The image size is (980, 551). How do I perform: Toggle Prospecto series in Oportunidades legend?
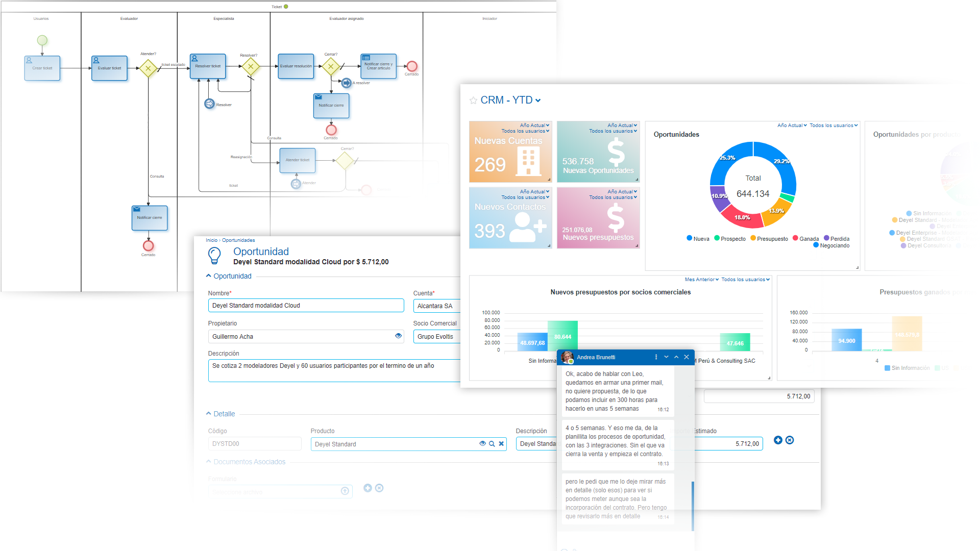pyautogui.click(x=729, y=239)
